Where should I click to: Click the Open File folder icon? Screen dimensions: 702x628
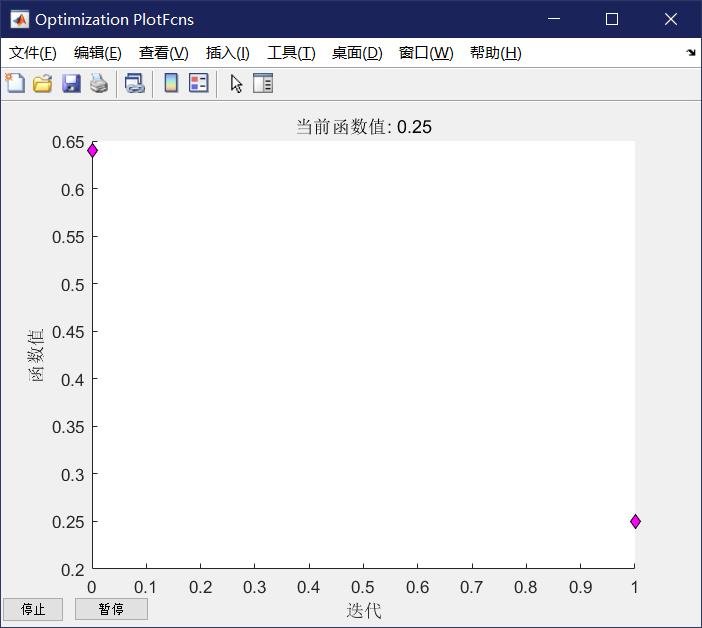[42, 84]
